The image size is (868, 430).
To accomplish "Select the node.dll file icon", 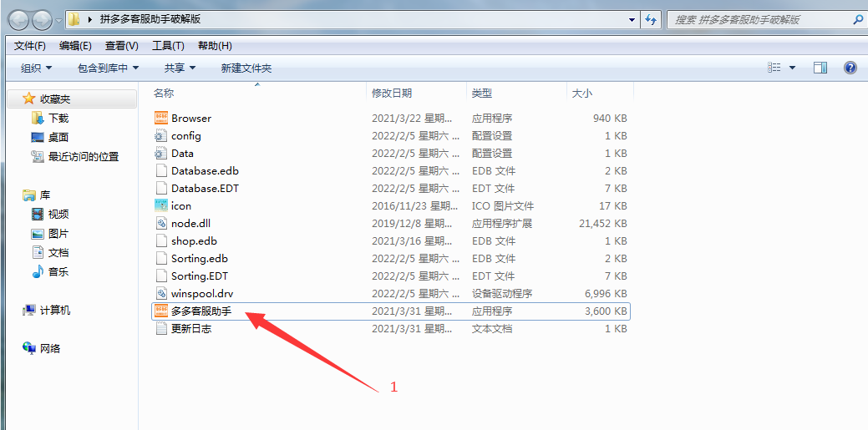I will [x=161, y=224].
